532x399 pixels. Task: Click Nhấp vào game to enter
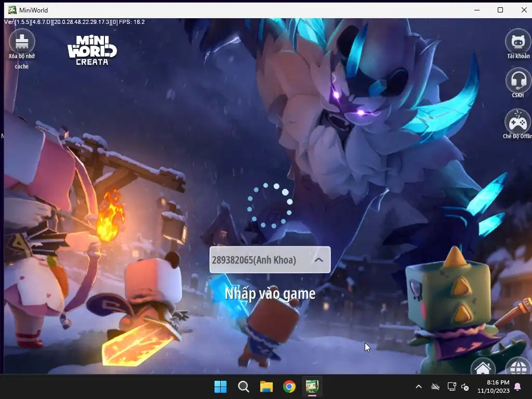coord(270,294)
